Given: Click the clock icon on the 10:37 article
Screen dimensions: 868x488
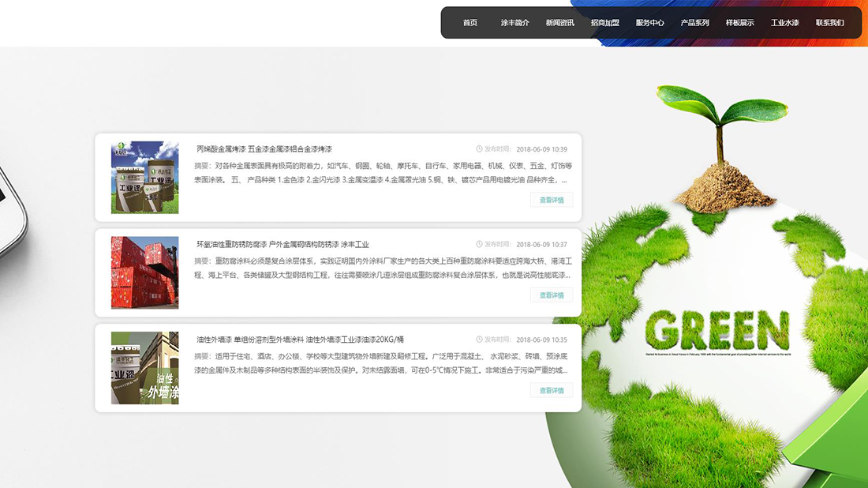Looking at the screenshot, I should coord(479,245).
